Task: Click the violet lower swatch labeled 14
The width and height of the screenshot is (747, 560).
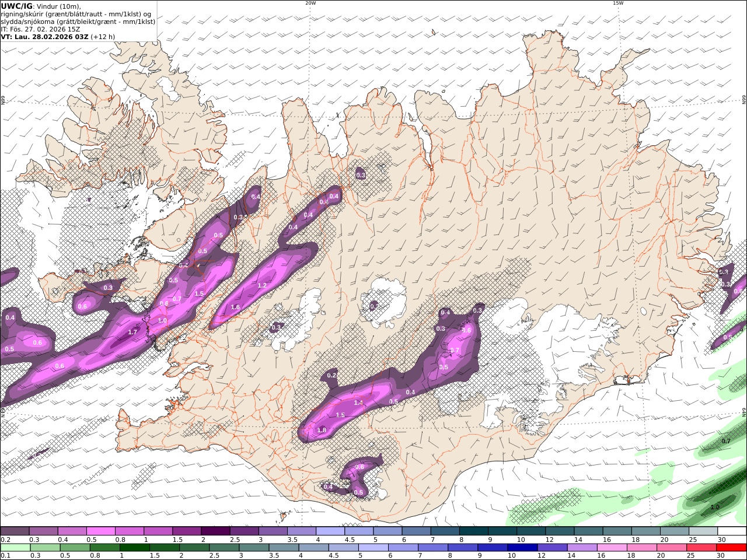Action: pyautogui.click(x=582, y=547)
